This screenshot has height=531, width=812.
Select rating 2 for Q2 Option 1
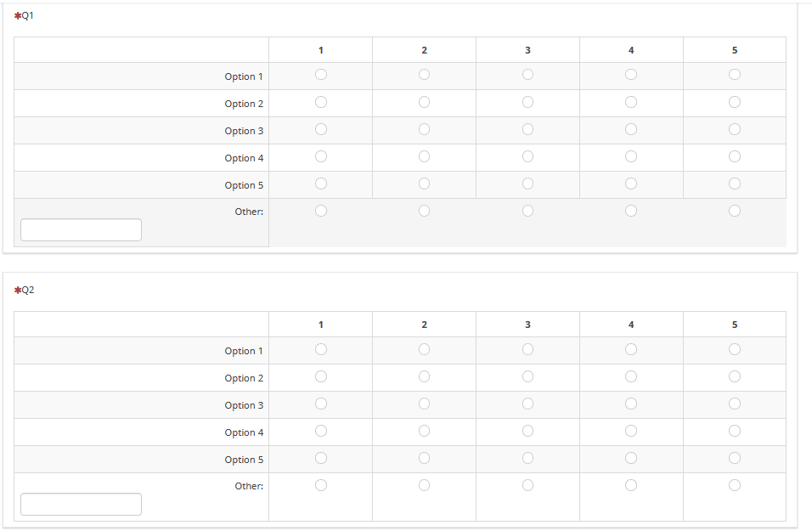click(424, 349)
